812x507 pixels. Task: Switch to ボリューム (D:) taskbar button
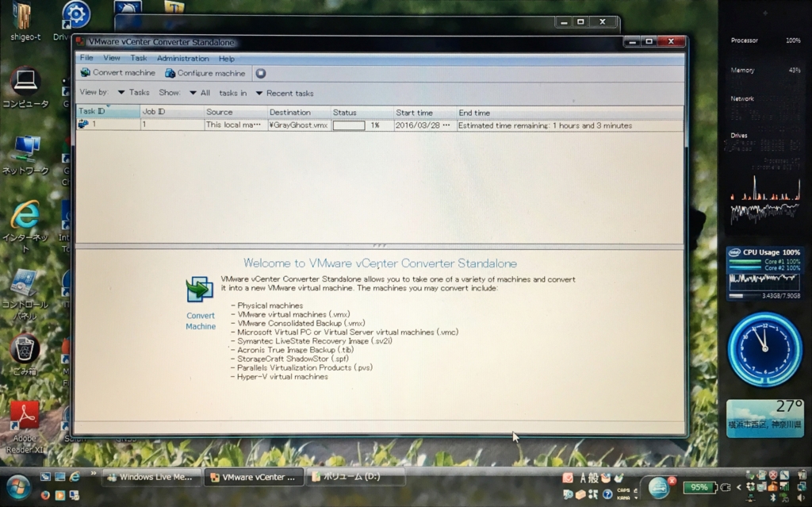pyautogui.click(x=356, y=476)
